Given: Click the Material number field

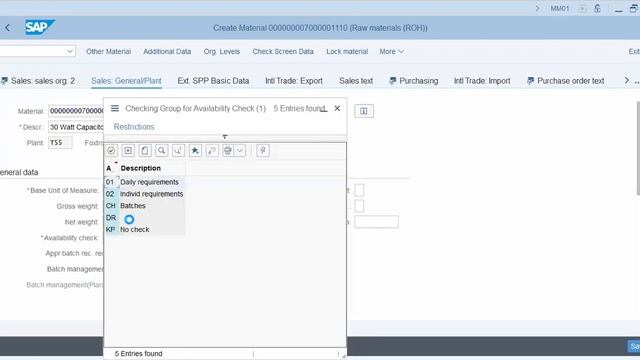Looking at the screenshot, I should point(76,111).
